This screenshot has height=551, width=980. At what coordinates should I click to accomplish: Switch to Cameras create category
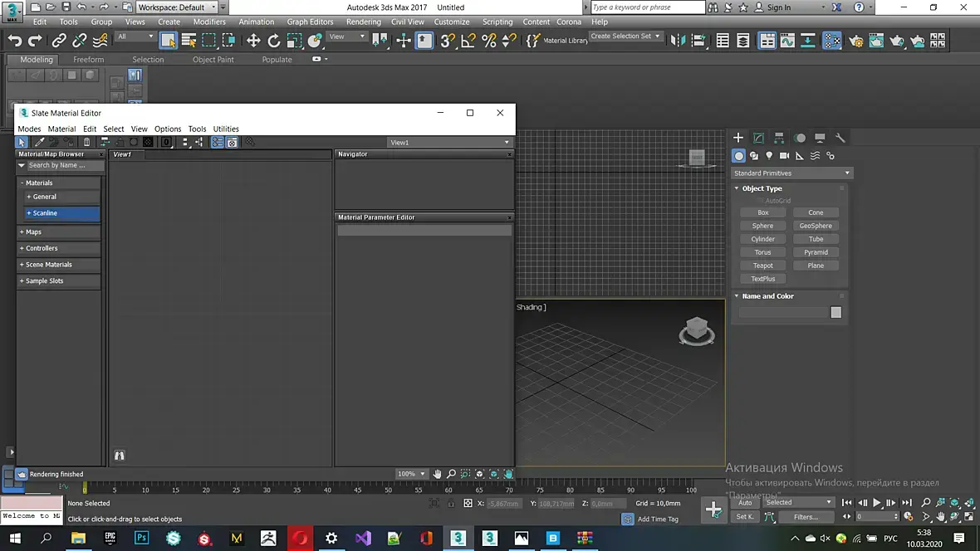click(x=784, y=156)
